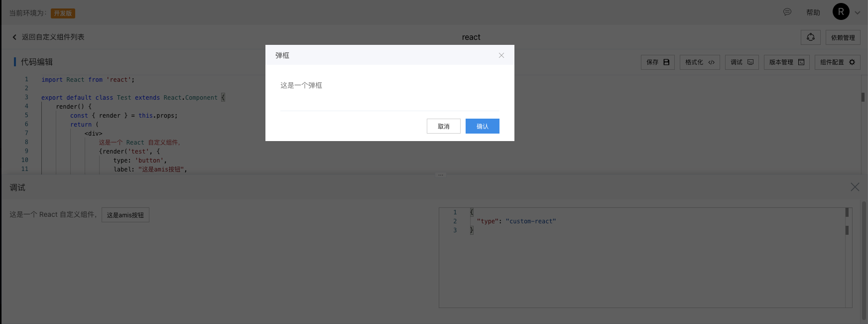
Task: Open 版本管理
Action: (787, 62)
